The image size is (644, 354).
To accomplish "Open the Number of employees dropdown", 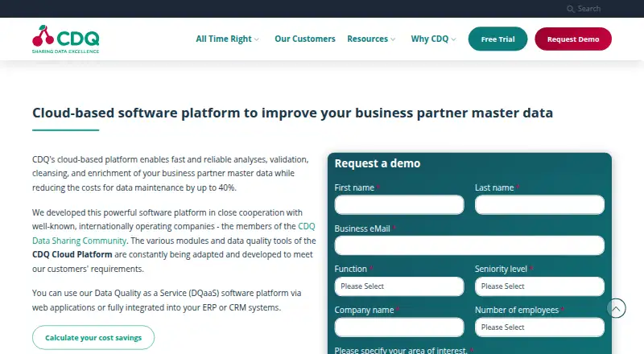I will 539,327.
